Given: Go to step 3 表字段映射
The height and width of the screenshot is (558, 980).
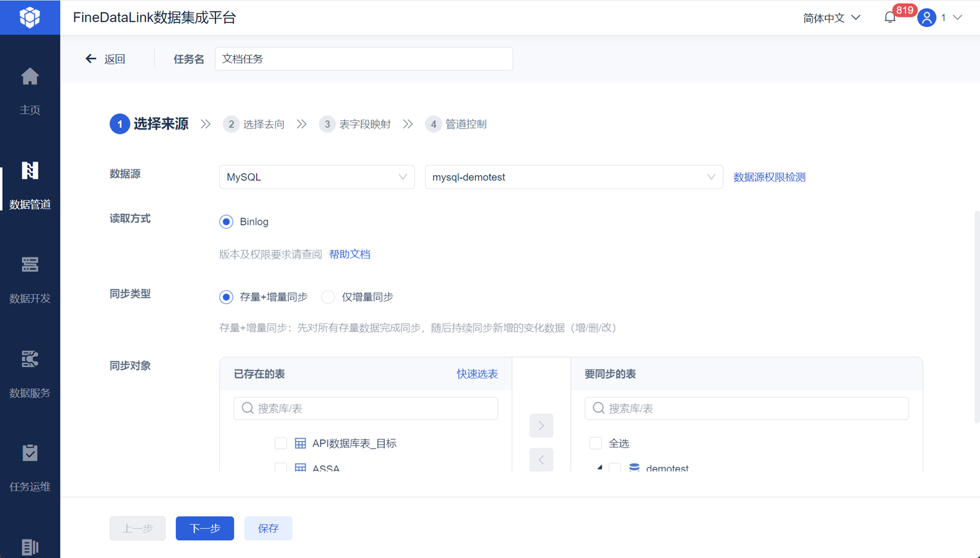Looking at the screenshot, I should click(x=355, y=124).
